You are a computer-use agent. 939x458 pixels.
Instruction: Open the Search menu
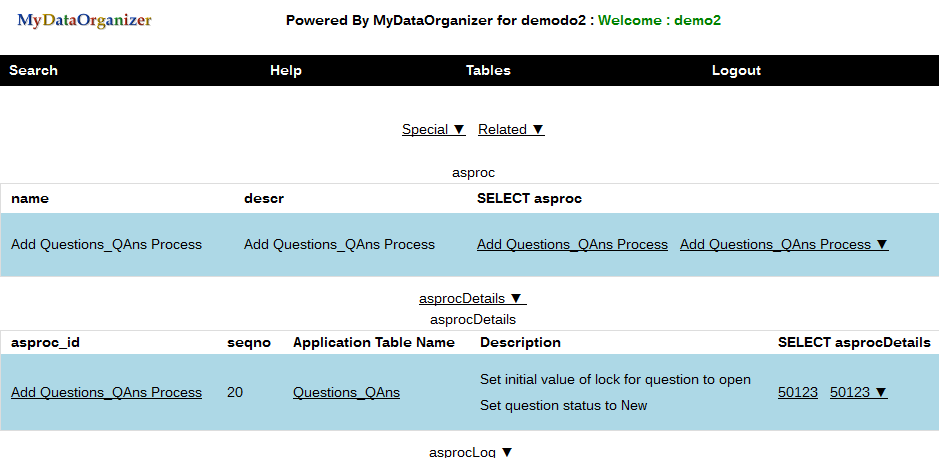click(x=34, y=71)
